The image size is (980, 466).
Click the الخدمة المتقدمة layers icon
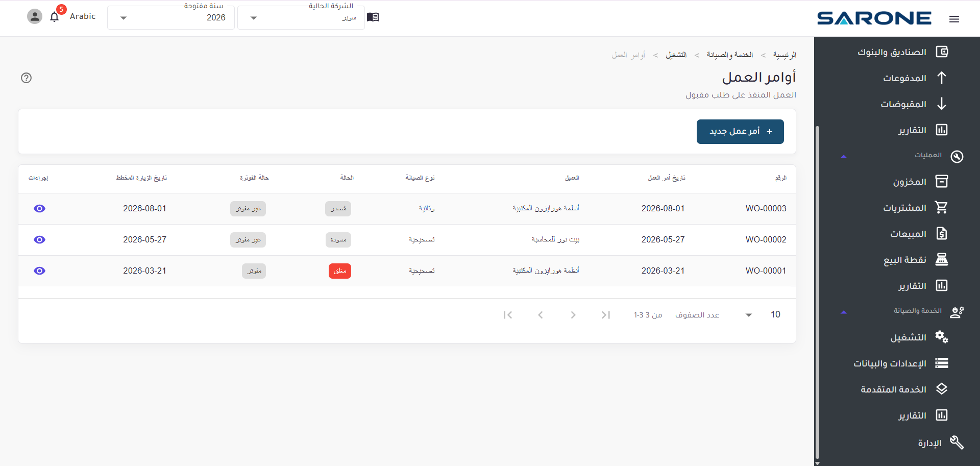coord(942,389)
